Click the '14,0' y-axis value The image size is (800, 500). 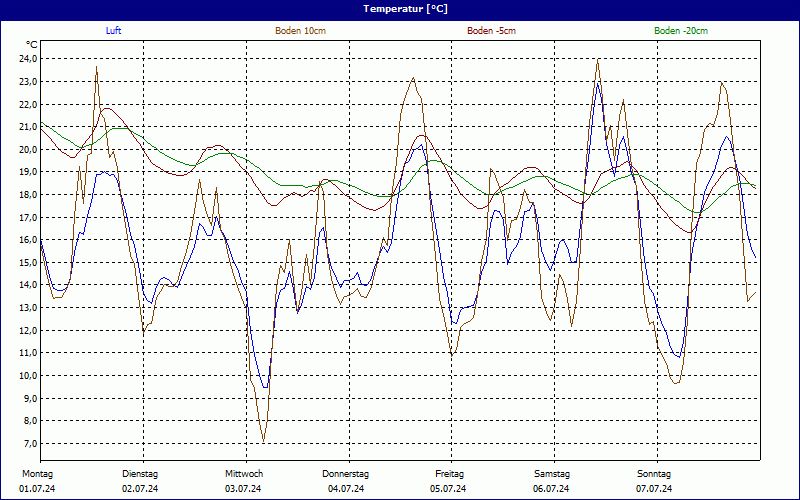coord(29,285)
